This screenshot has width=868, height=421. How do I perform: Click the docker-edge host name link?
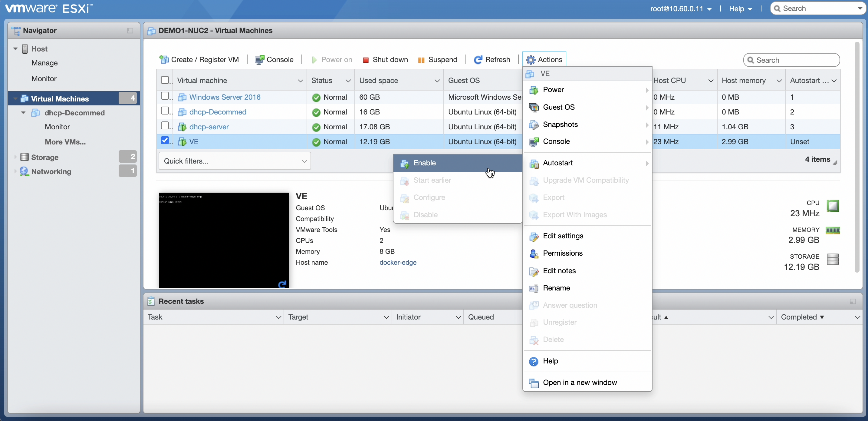tap(398, 263)
